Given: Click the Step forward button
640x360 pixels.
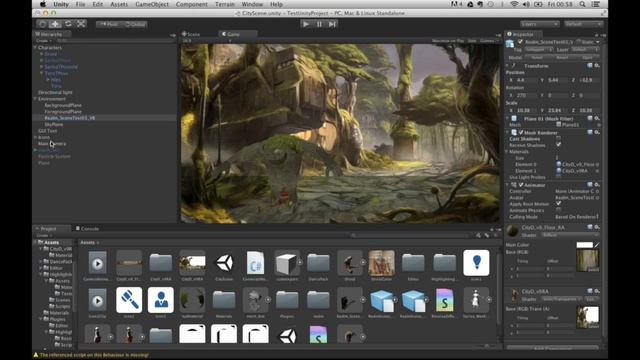Looking at the screenshot, I should pos(332,24).
